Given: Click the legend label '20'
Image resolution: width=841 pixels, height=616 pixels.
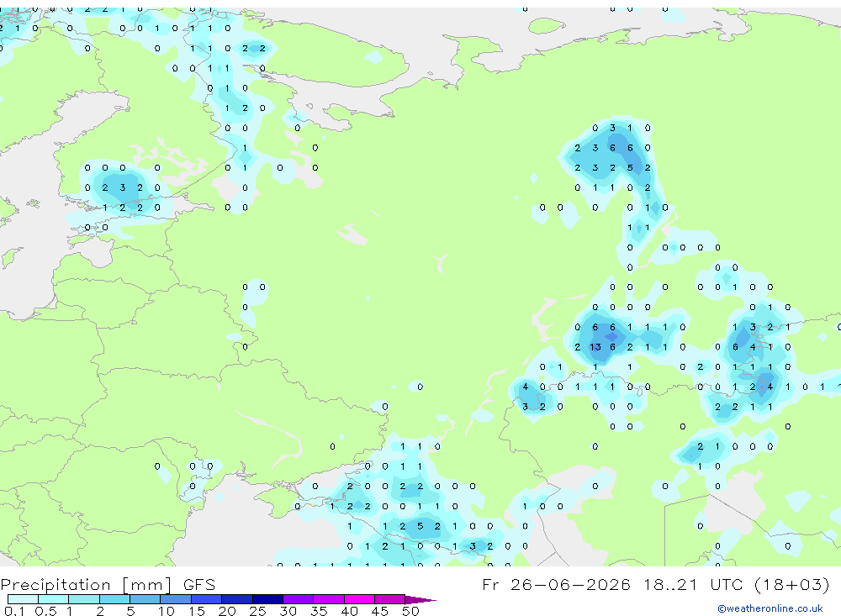Looking at the screenshot, I should 227,611.
